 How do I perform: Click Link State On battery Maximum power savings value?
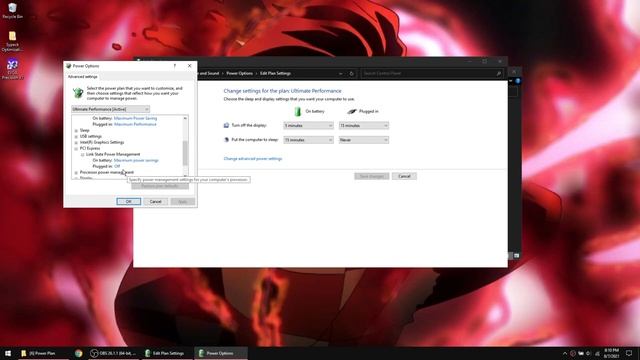pos(136,160)
